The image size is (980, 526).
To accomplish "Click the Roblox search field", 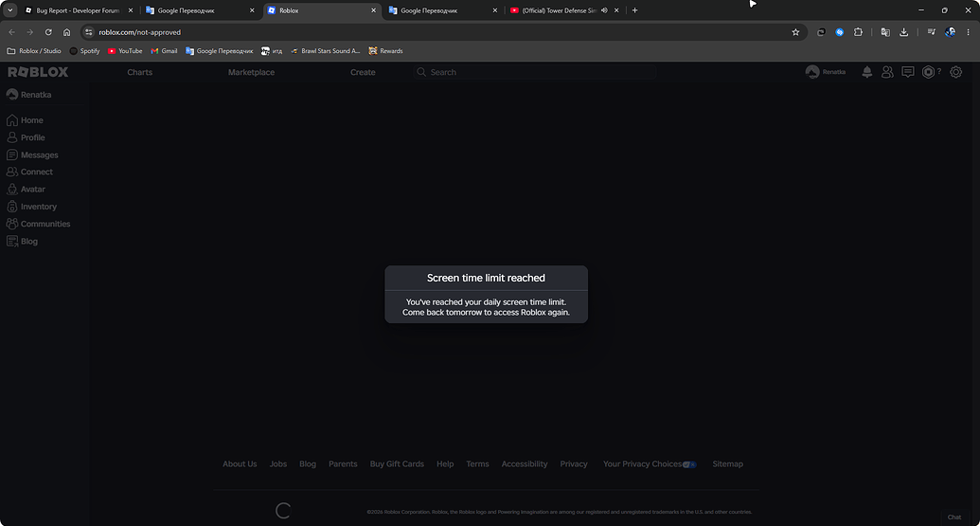I will 534,72.
